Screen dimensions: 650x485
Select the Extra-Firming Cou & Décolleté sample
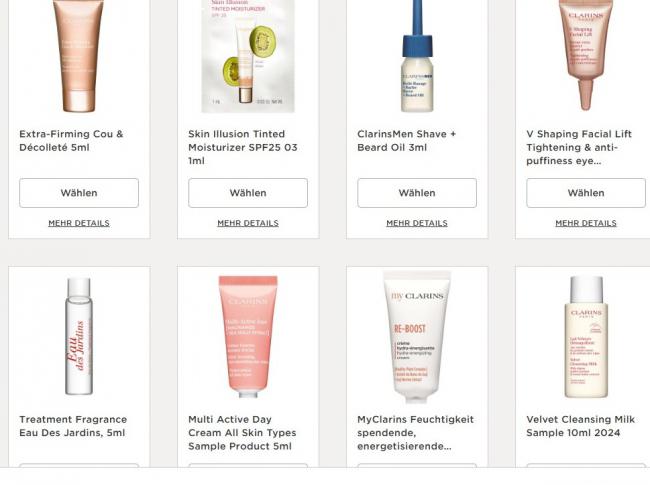(79, 193)
